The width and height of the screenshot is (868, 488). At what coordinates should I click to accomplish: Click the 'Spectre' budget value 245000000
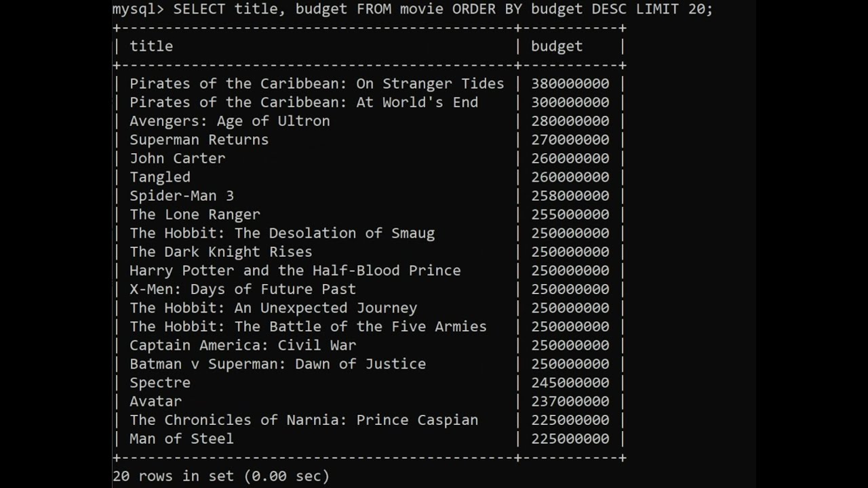click(x=570, y=382)
